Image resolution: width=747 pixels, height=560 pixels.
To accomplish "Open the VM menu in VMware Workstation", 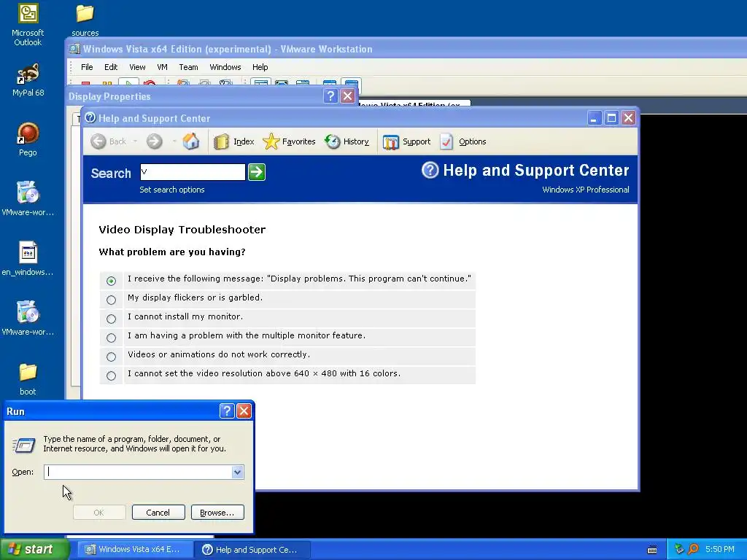I will (162, 67).
